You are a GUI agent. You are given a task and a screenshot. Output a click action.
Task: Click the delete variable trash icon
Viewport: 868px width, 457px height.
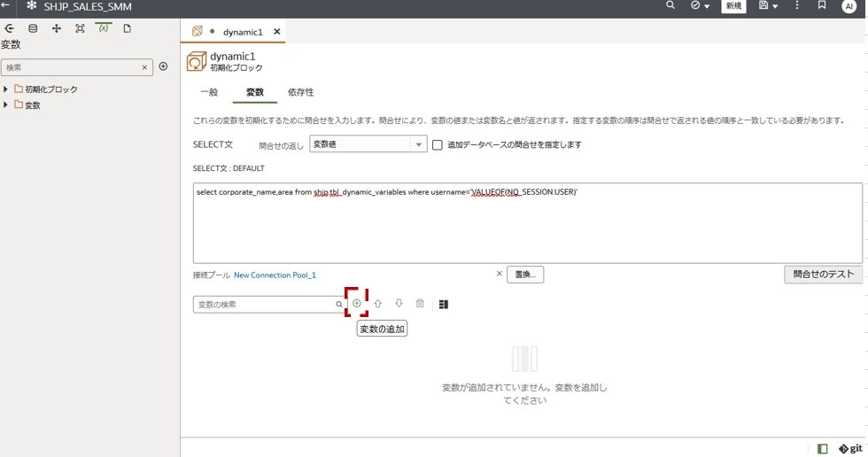[x=420, y=303]
